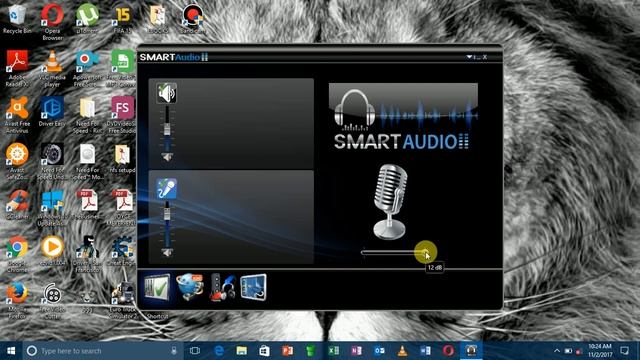
Task: Select the Mozilla Firefox desktop shortcut
Action: tap(17, 300)
